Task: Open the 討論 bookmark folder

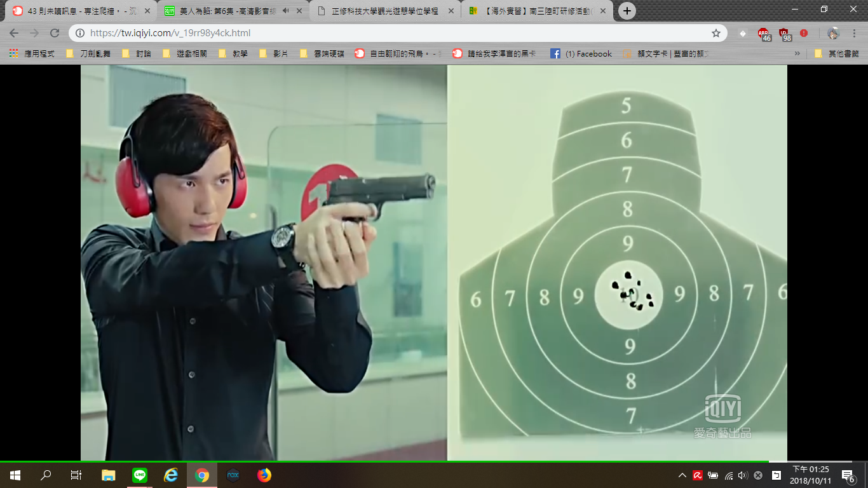Action: 137,54
